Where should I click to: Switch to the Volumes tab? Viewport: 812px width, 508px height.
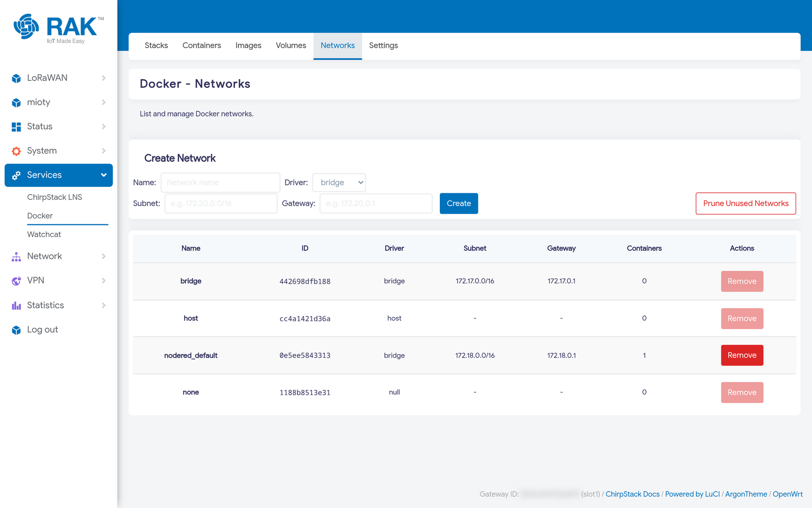(x=291, y=46)
